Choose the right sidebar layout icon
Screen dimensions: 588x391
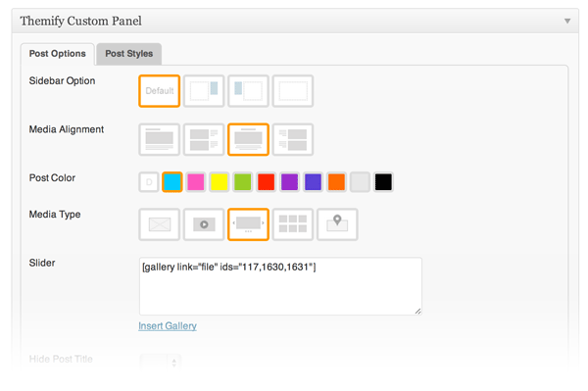pyautogui.click(x=204, y=91)
